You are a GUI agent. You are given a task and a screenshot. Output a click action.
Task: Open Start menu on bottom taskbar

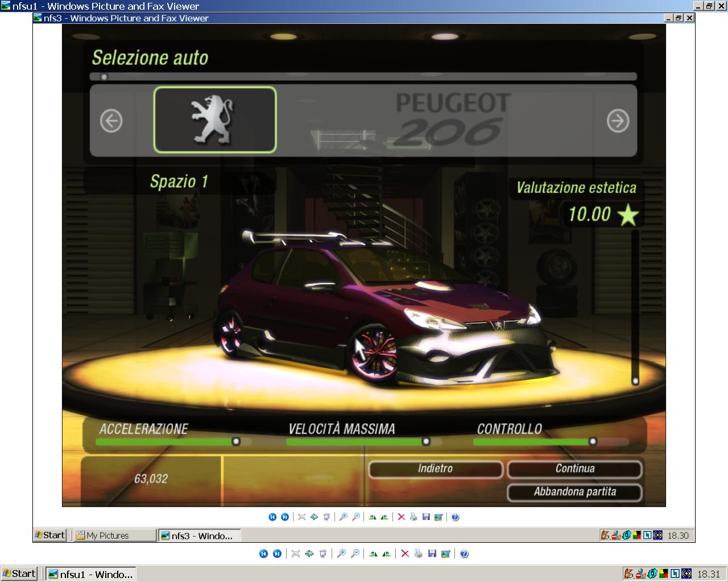(19, 573)
